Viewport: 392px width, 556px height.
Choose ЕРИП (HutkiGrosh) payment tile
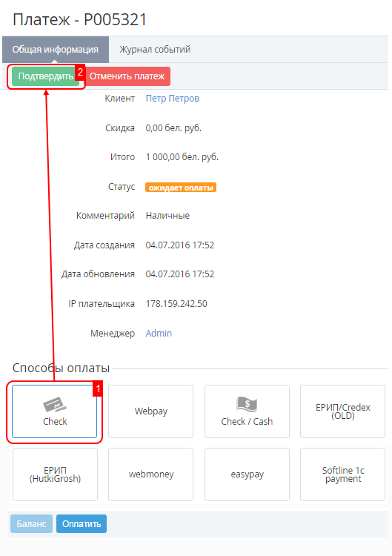pyautogui.click(x=55, y=474)
